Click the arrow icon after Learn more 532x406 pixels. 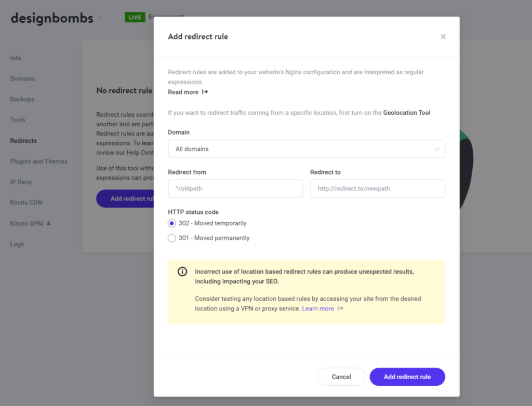pos(340,308)
